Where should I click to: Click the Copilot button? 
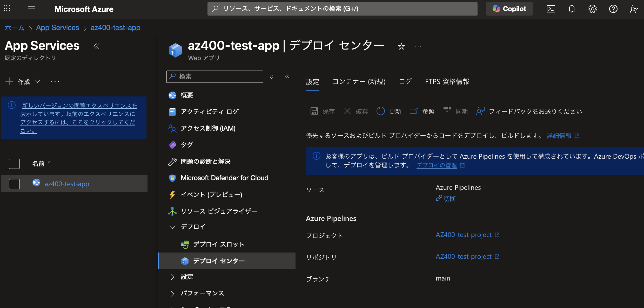click(x=509, y=9)
